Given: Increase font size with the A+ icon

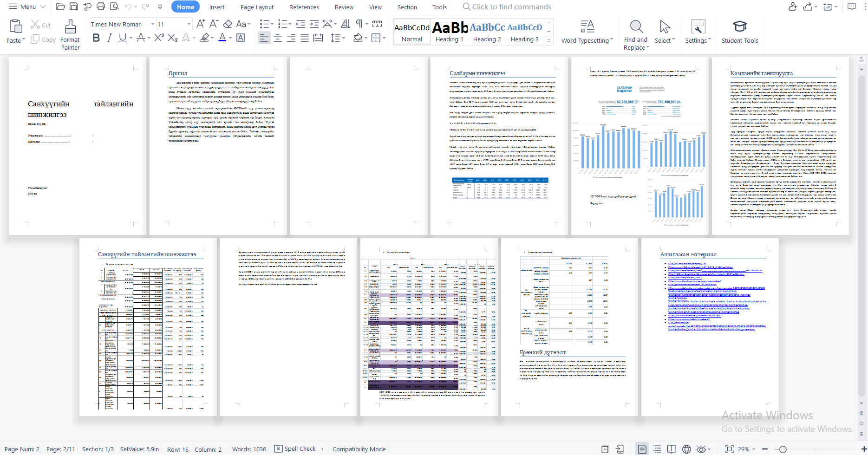Looking at the screenshot, I should [201, 24].
